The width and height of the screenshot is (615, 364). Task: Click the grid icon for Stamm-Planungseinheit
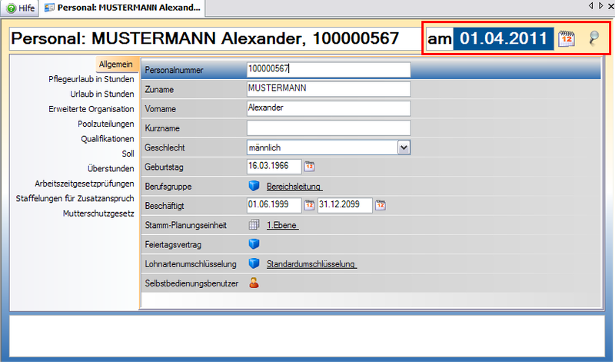[x=254, y=225]
